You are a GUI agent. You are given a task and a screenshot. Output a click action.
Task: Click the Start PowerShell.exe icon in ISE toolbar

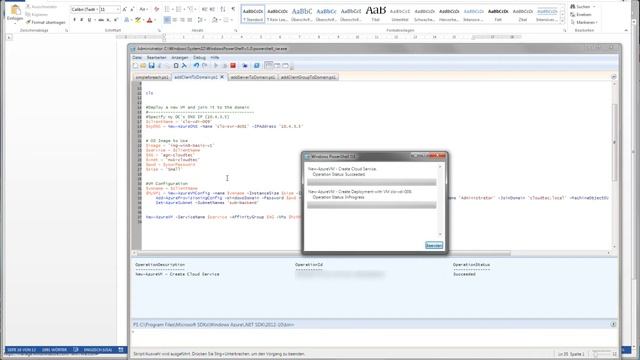pos(257,66)
